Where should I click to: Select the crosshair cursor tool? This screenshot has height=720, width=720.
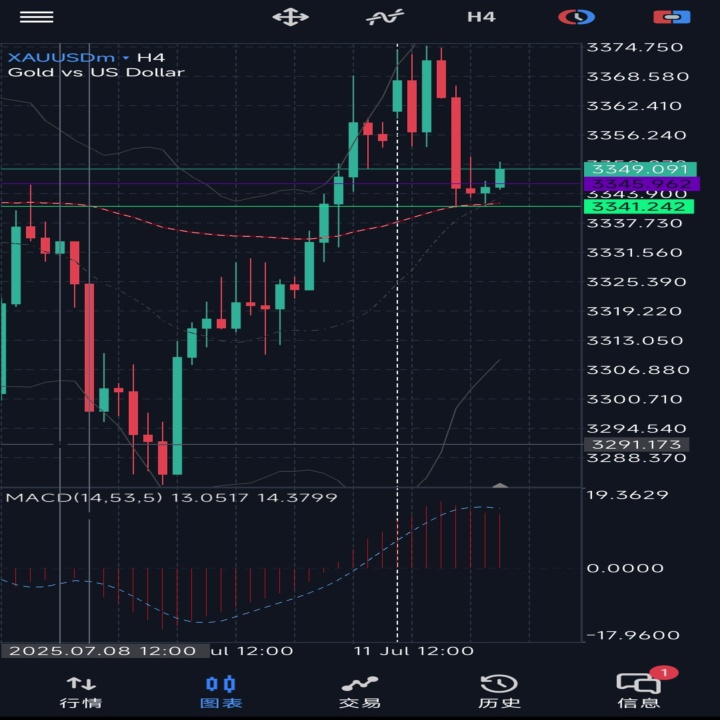(290, 17)
